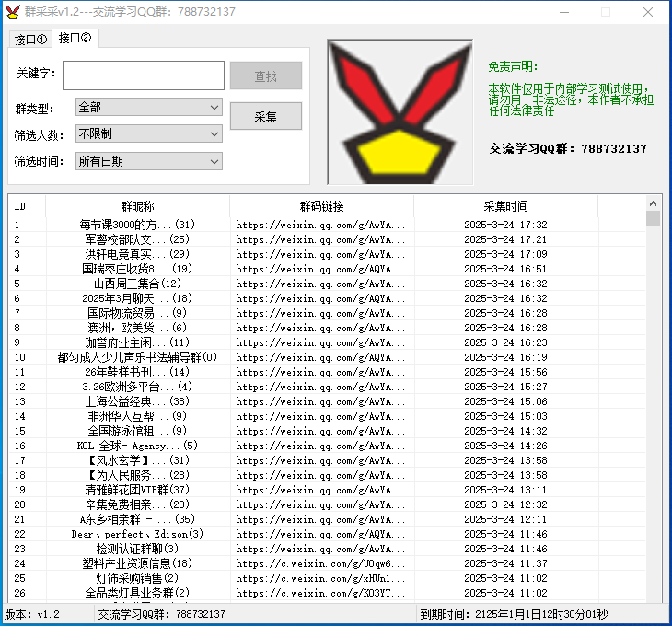Open the 群类型 dropdown showing 全部
The width and height of the screenshot is (672, 626).
[148, 108]
